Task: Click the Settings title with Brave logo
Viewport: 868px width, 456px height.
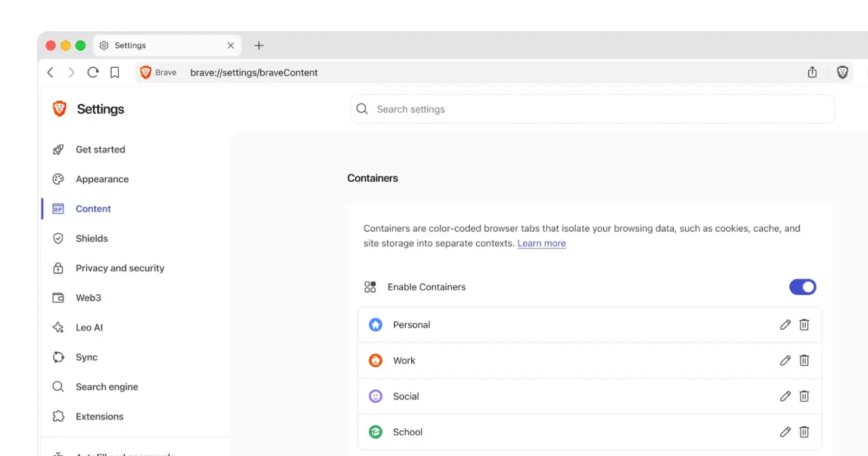Action: tap(88, 109)
